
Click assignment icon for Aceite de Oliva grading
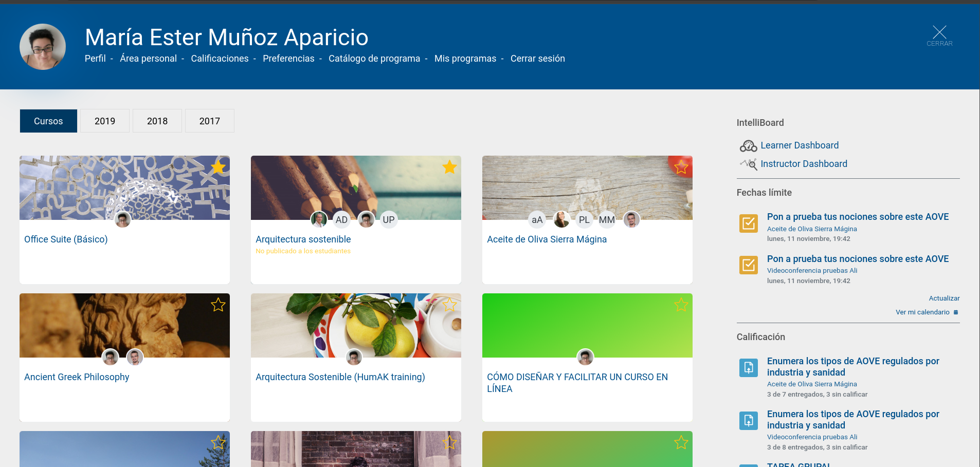point(749,368)
